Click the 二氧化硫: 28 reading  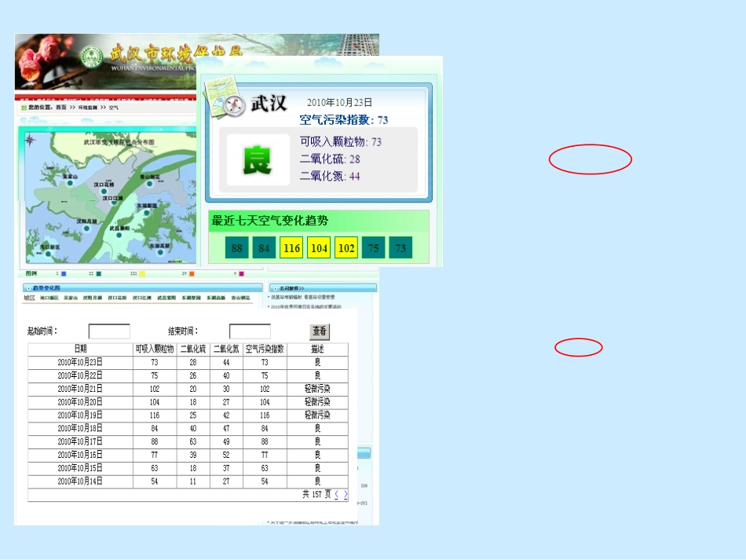(x=330, y=159)
